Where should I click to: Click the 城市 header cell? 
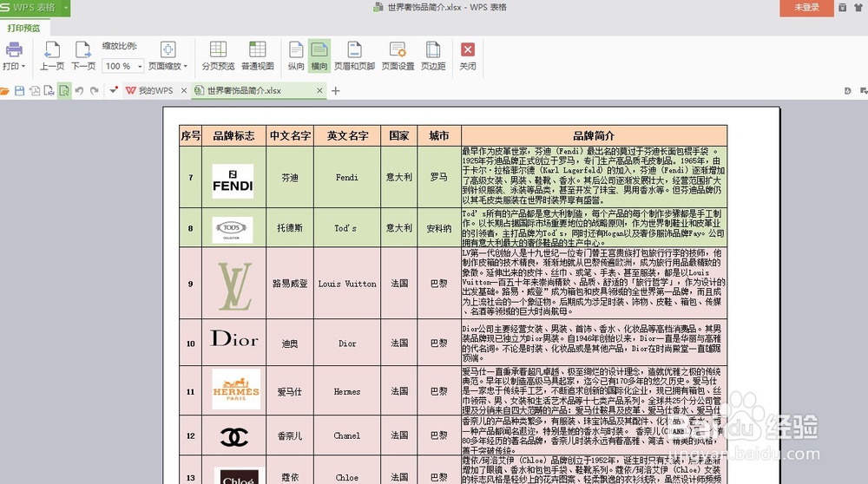click(439, 136)
